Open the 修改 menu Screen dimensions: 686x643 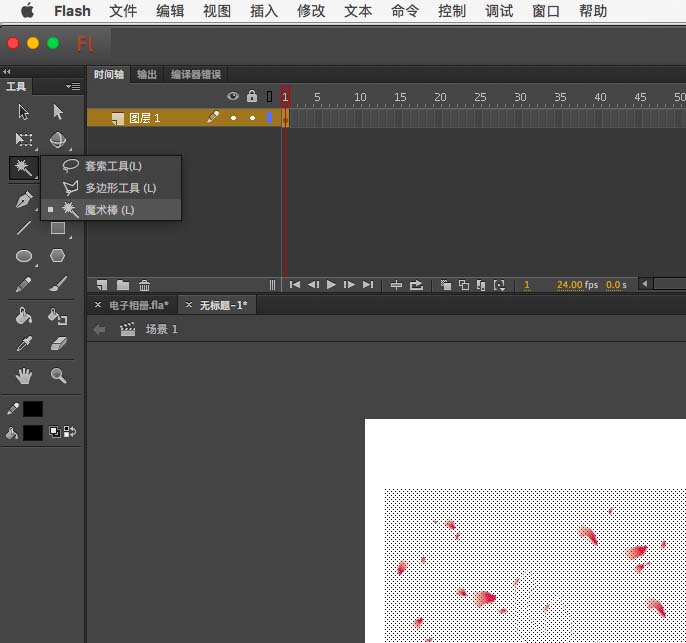(x=311, y=11)
